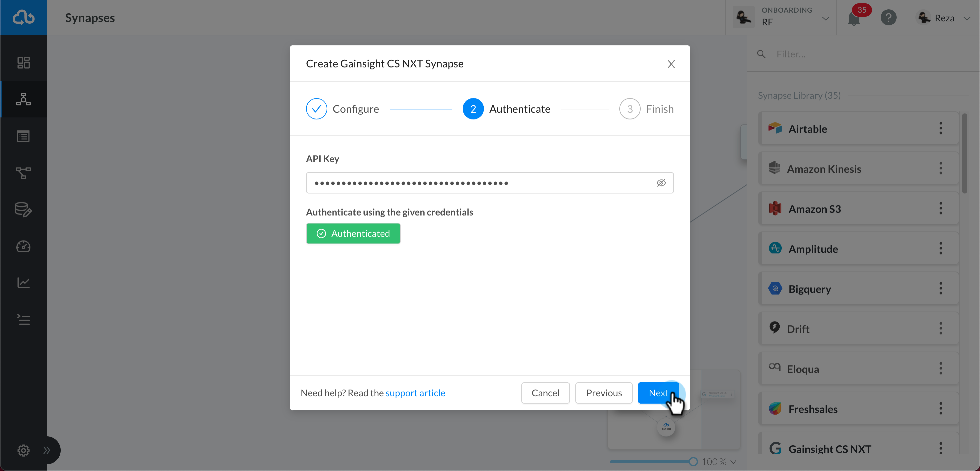Click the green Authenticated button
Viewport: 980px width, 471px height.
[x=353, y=233]
